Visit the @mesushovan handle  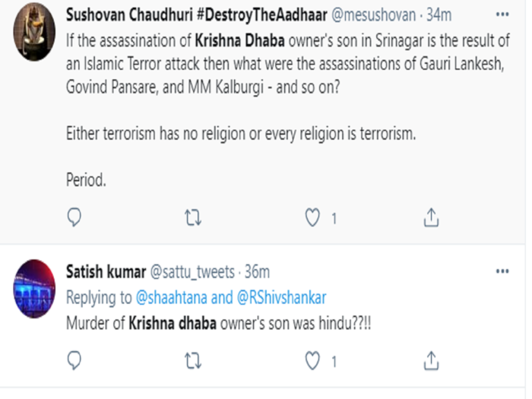click(x=373, y=15)
